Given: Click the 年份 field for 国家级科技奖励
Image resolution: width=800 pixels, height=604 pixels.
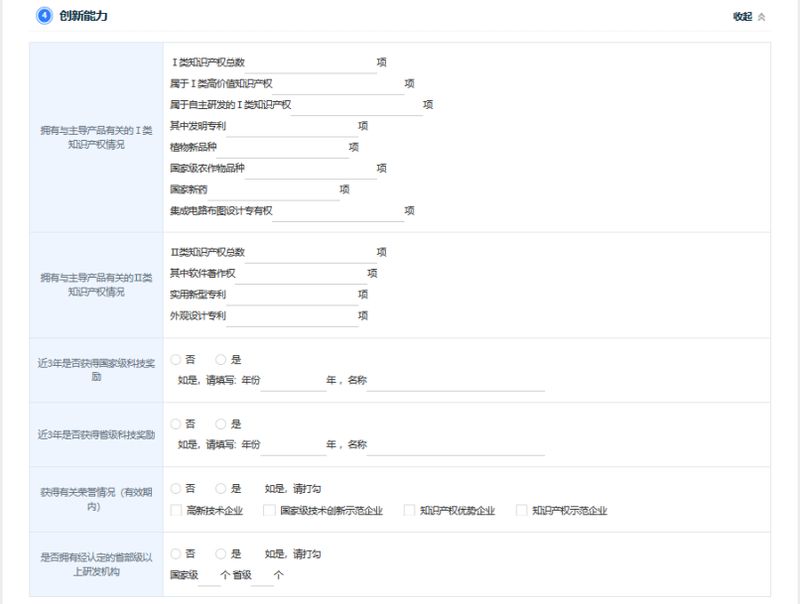Looking at the screenshot, I should point(293,381).
